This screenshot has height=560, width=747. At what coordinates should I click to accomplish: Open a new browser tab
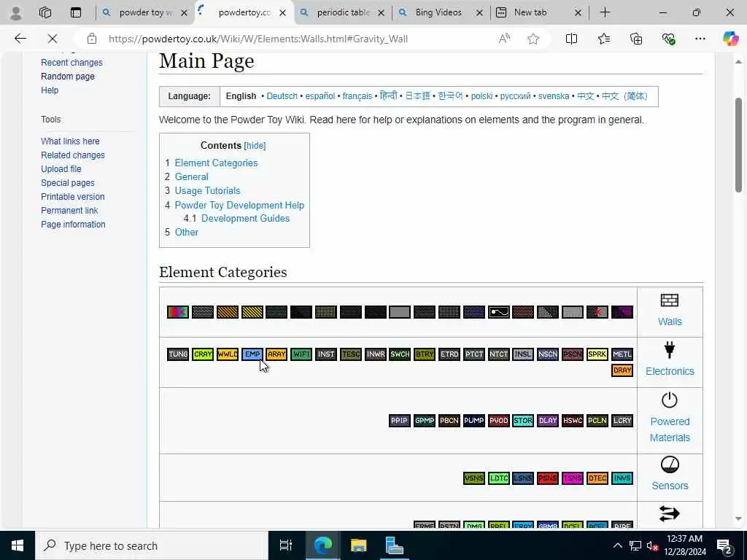click(605, 13)
